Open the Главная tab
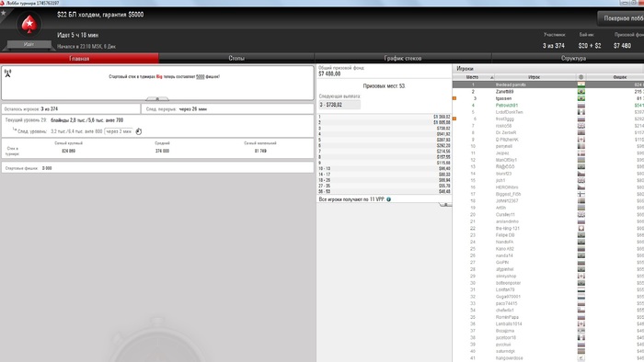 pos(79,58)
